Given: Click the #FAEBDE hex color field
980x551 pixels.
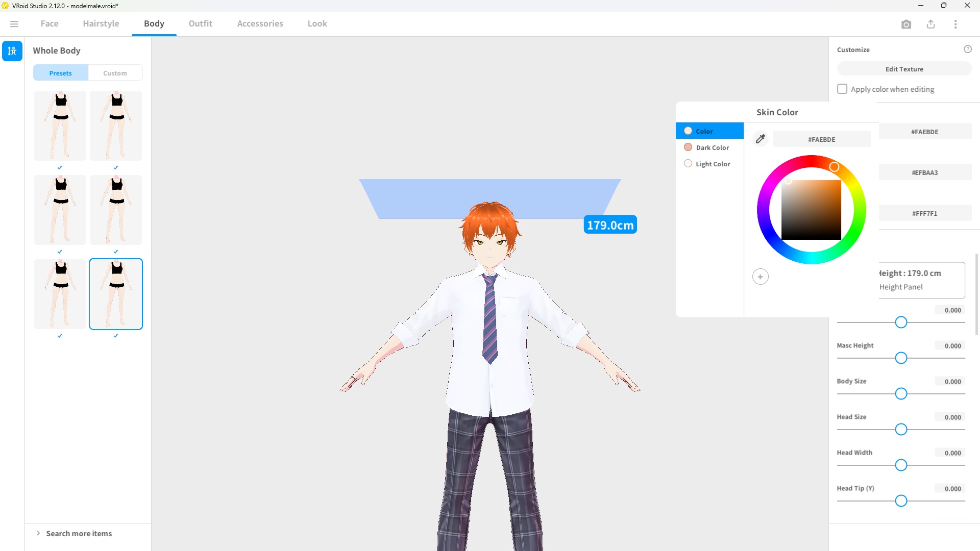Looking at the screenshot, I should click(x=821, y=139).
